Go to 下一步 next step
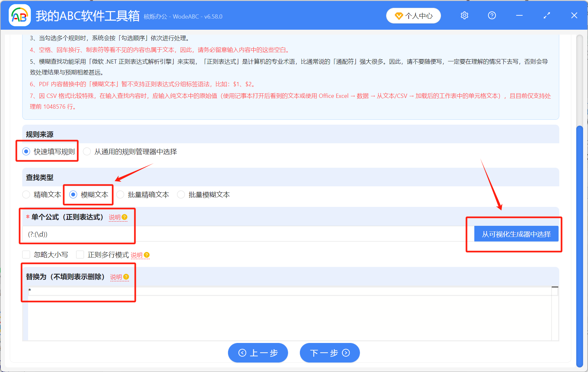 point(330,353)
